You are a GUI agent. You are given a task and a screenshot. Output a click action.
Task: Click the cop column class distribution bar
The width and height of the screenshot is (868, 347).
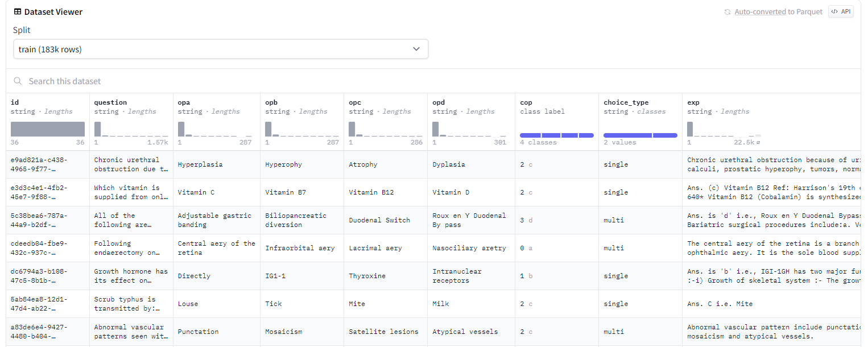556,135
